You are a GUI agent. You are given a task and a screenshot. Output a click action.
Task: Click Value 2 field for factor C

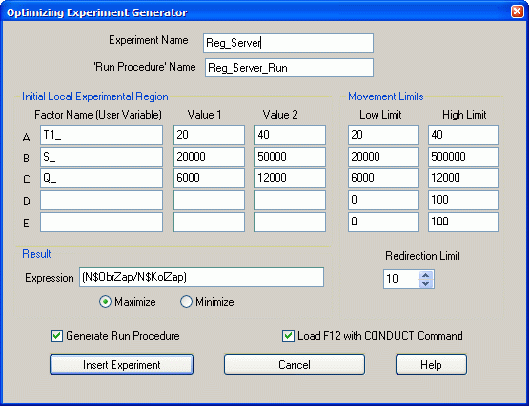290,178
